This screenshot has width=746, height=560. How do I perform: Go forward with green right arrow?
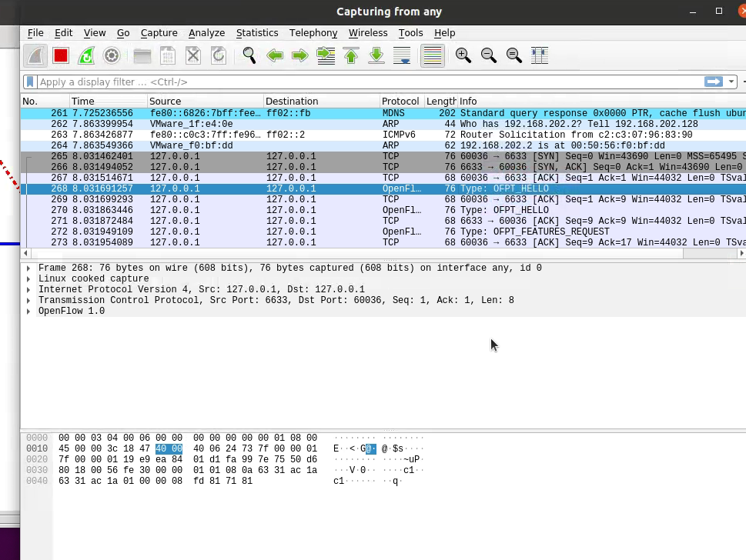point(299,55)
